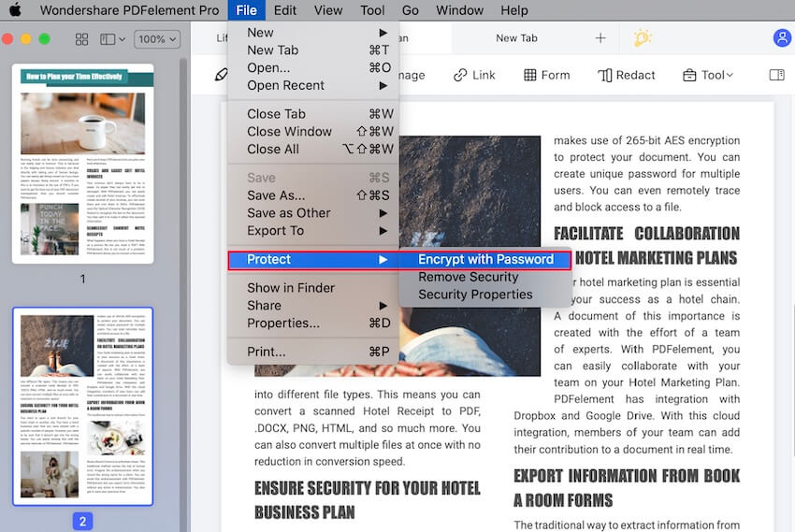Click the thumbnail grid view icon
Screen dimensions: 795x532
coord(81,39)
